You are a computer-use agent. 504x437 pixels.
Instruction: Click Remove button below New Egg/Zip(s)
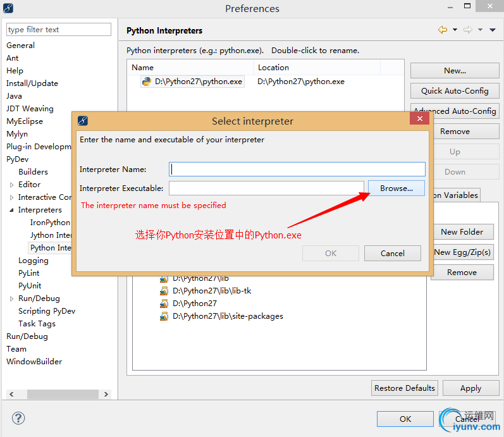(462, 273)
